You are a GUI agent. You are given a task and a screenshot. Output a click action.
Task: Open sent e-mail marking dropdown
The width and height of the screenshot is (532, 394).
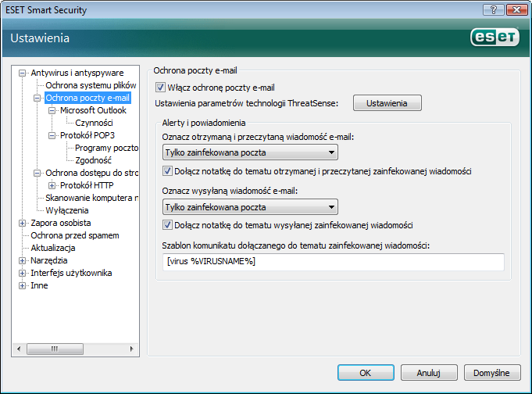(250, 207)
